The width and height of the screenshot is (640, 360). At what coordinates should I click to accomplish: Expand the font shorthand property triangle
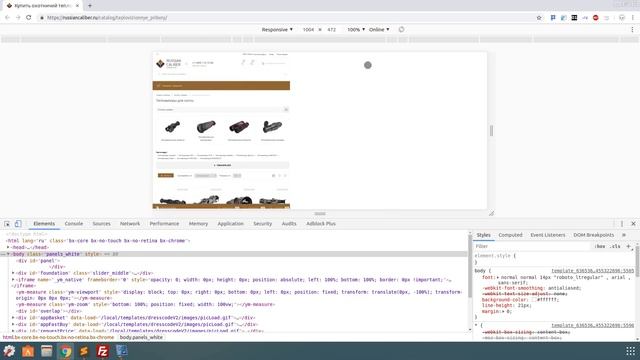(498, 277)
